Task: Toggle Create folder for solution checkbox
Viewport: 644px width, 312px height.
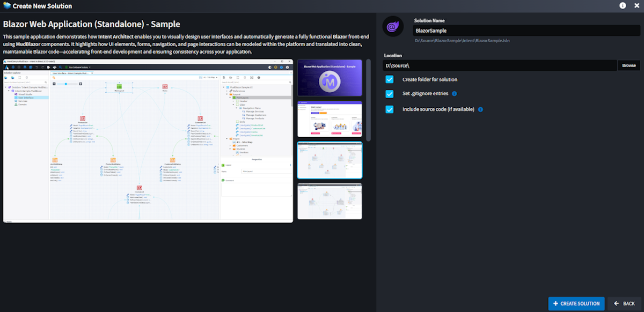Action: coord(390,79)
